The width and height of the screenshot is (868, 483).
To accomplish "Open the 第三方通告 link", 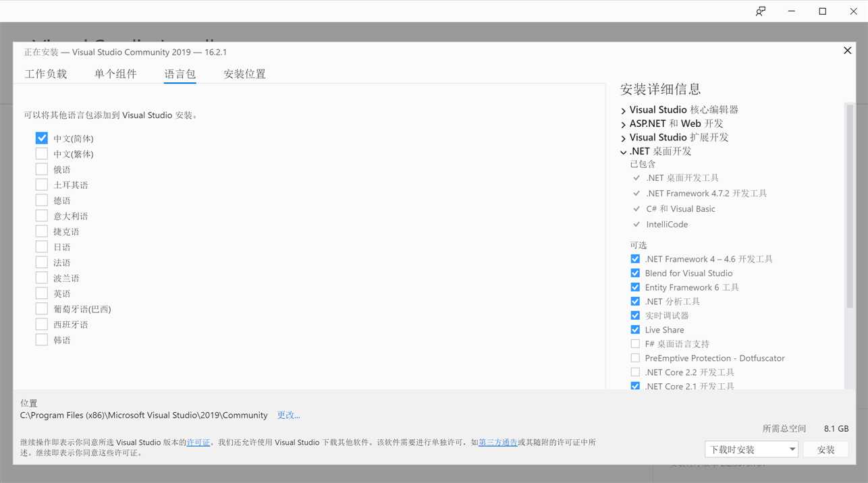I will [498, 443].
